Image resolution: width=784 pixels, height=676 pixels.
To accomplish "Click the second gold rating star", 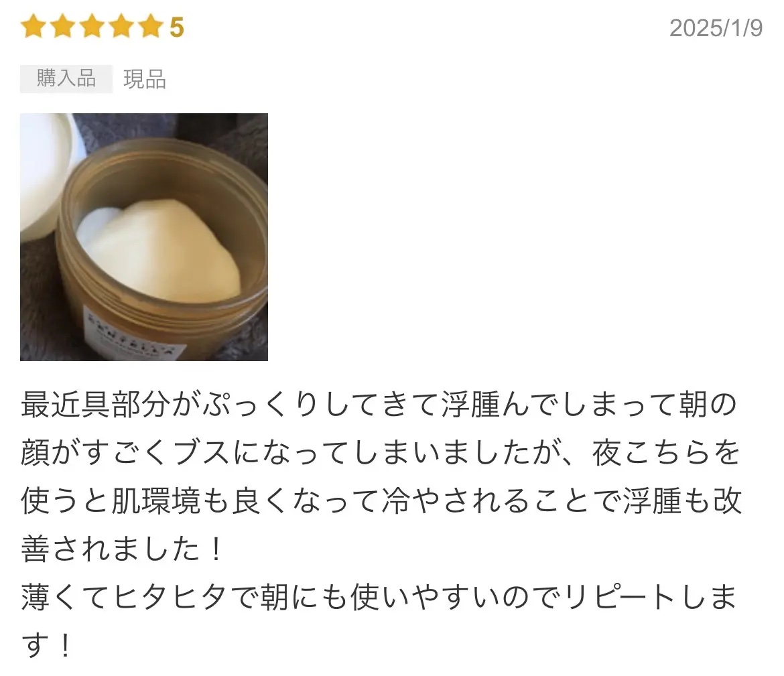I will pyautogui.click(x=63, y=27).
